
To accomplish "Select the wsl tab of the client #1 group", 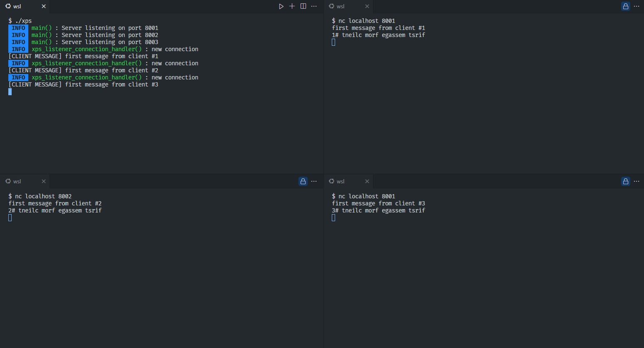I will click(348, 6).
